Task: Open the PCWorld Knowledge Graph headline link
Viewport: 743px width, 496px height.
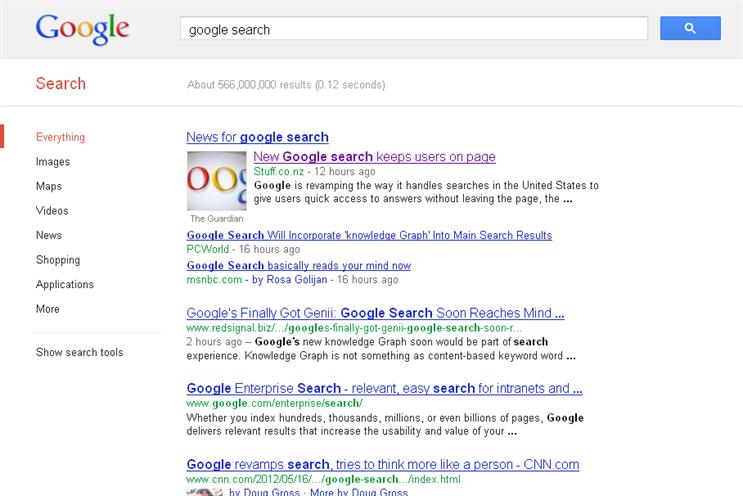Action: (x=369, y=235)
